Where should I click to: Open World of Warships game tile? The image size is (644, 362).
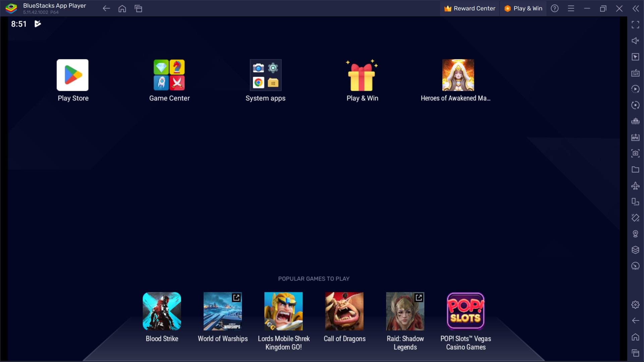pyautogui.click(x=223, y=311)
